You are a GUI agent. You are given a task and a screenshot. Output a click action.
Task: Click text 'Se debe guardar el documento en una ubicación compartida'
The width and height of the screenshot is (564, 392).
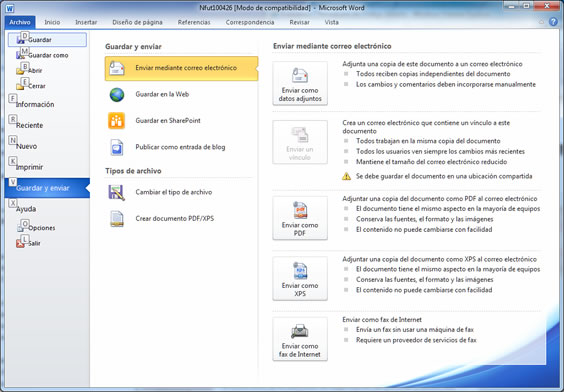click(444, 176)
